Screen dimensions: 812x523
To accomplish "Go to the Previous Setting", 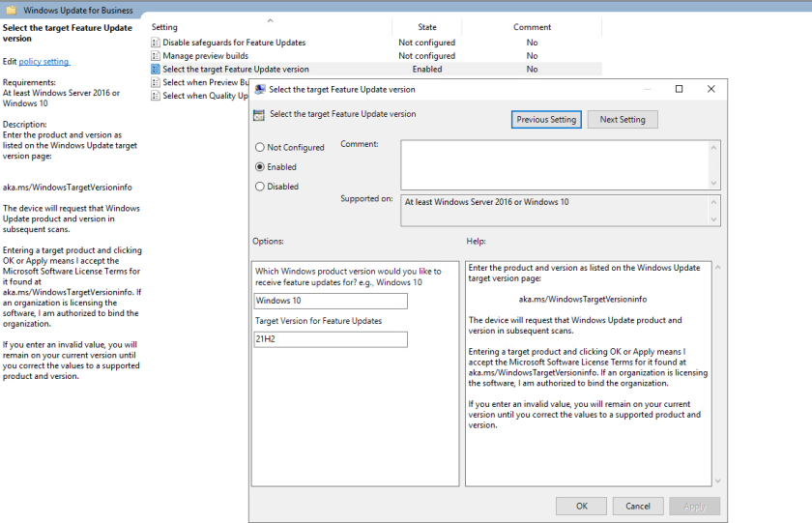I will (x=546, y=120).
